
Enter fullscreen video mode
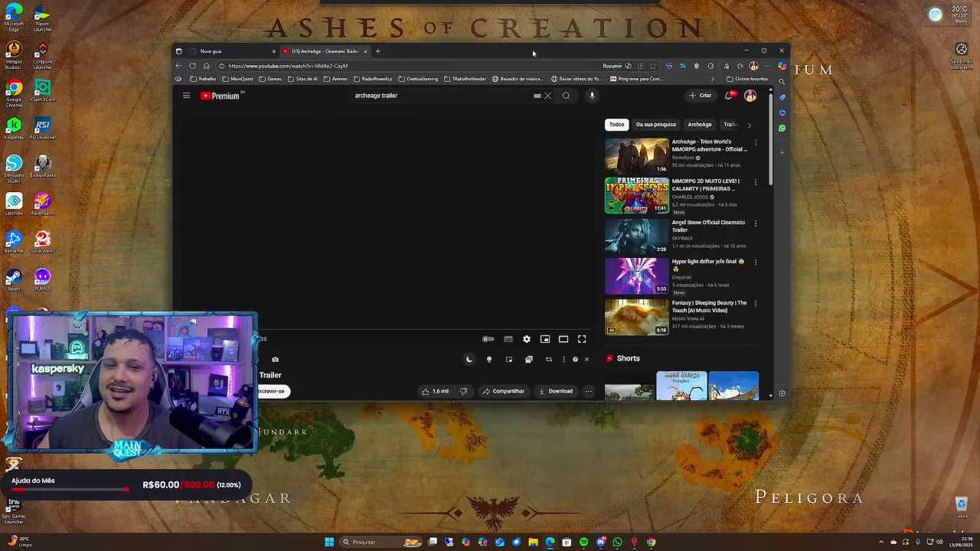coord(582,339)
